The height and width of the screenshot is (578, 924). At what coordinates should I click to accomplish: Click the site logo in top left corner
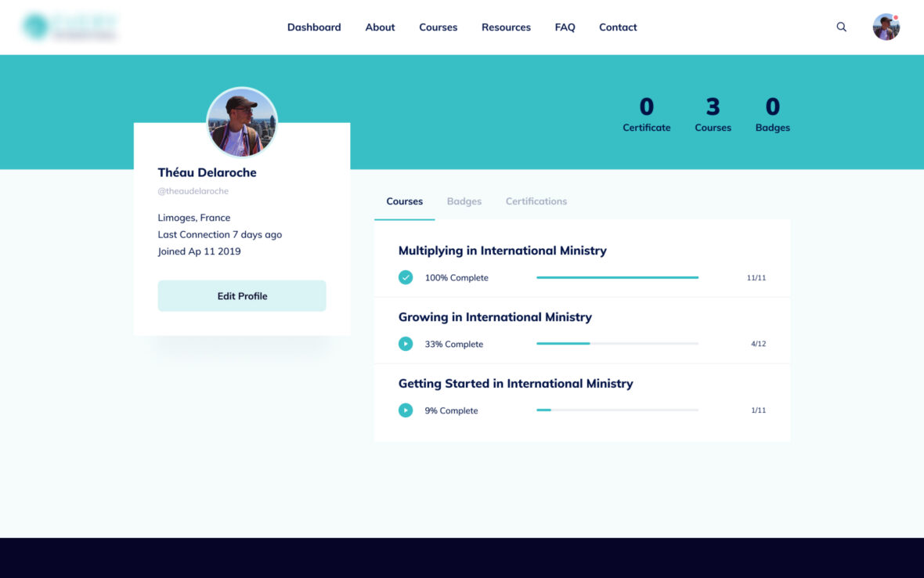(x=70, y=25)
